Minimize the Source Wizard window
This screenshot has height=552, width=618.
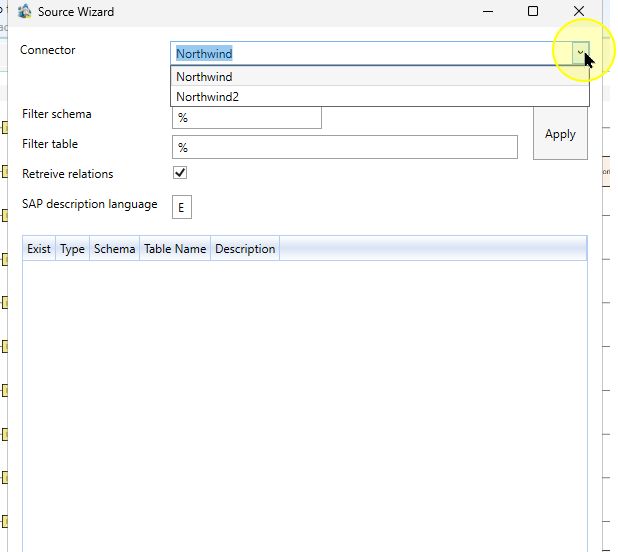click(x=488, y=11)
